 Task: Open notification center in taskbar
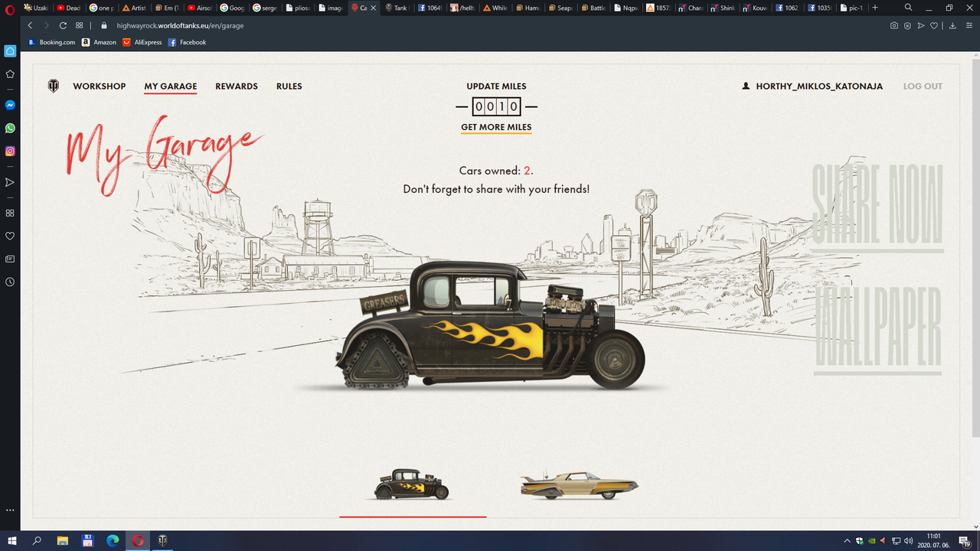[967, 541]
